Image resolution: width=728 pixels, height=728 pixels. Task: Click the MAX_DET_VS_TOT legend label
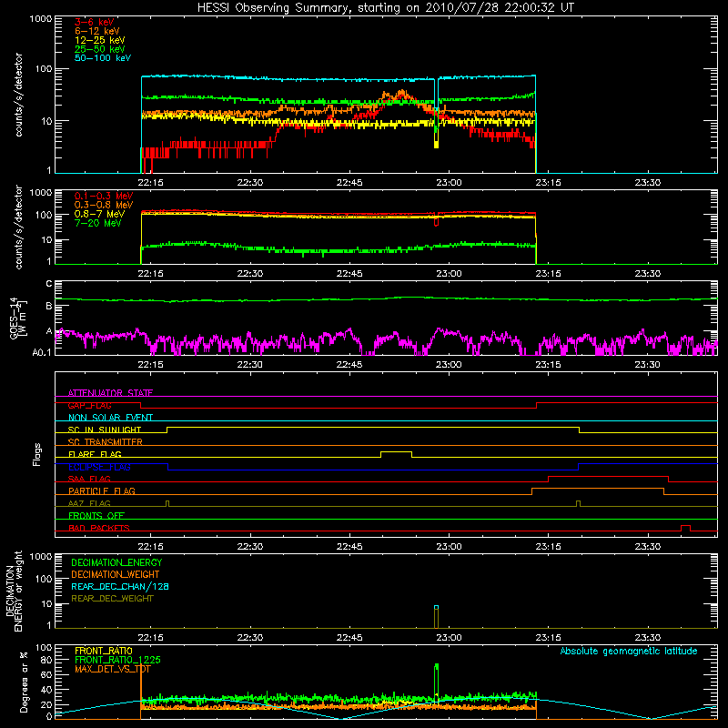[x=112, y=669]
